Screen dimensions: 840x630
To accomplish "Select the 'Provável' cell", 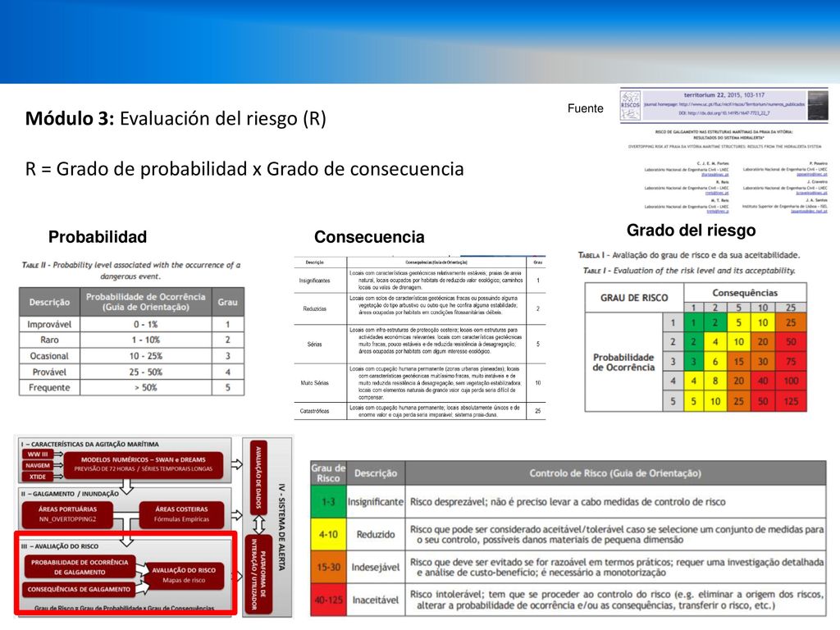I will pyautogui.click(x=49, y=372).
